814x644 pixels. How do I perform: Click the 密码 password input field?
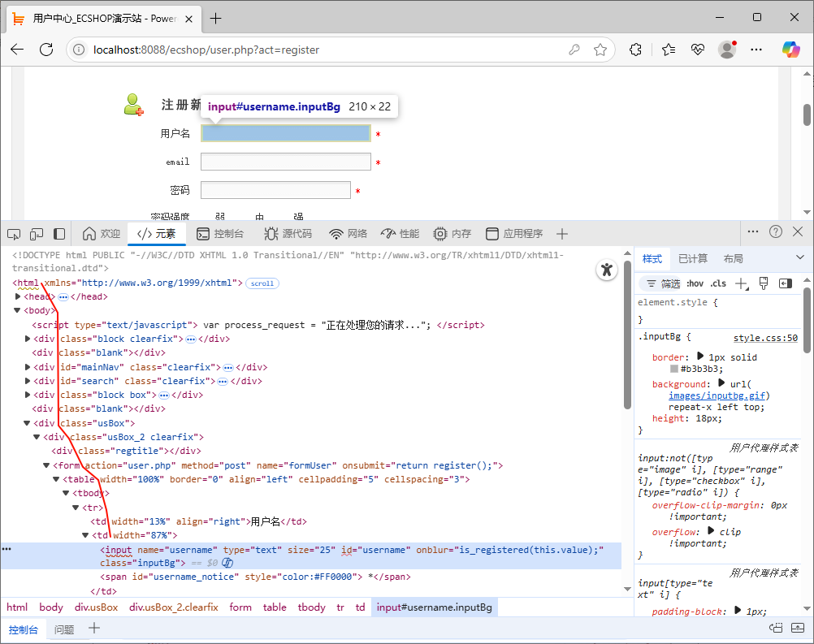tap(275, 190)
